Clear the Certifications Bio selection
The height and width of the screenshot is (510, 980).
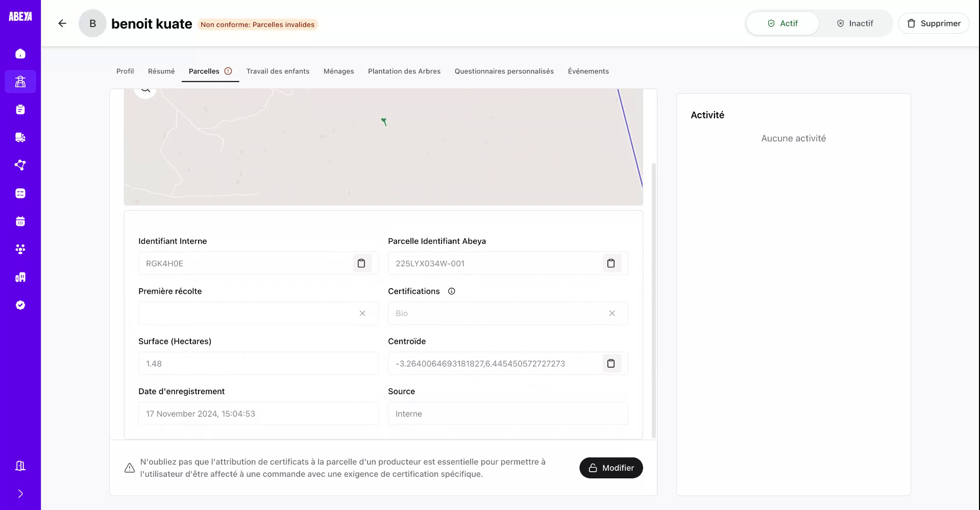tap(612, 313)
